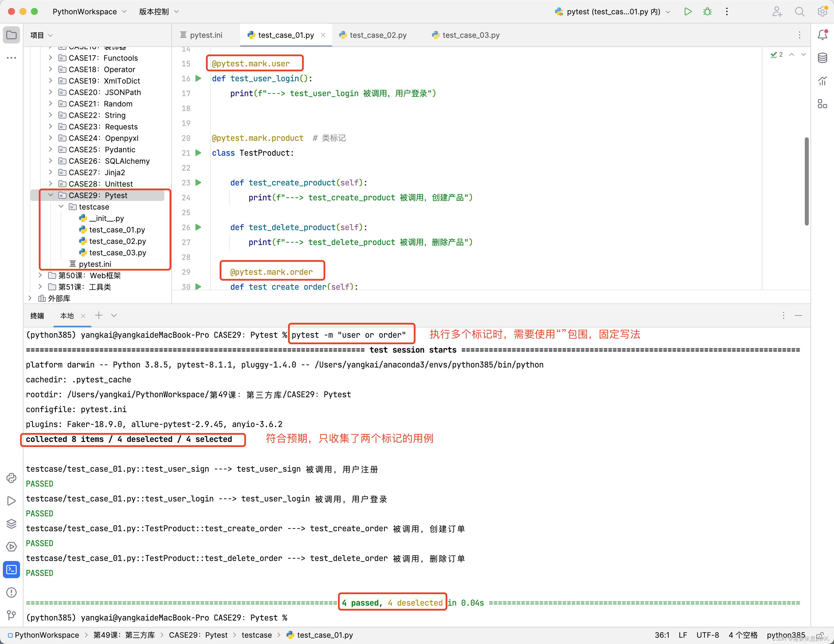
Task: Open the 项目 view dropdown
Action: [x=41, y=35]
